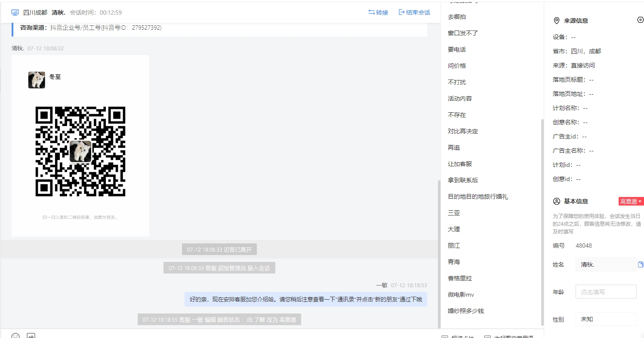Select quick reply 活动内容

click(x=460, y=98)
